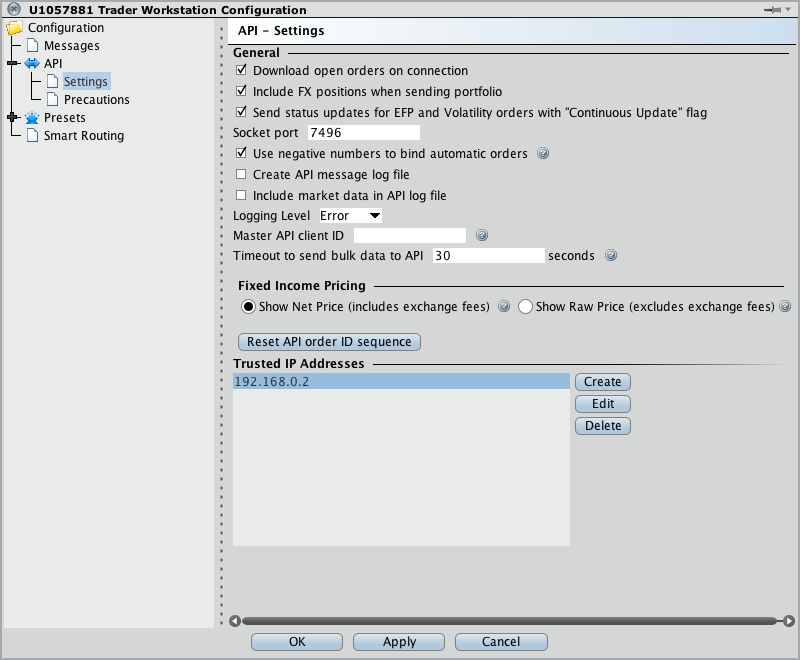
Task: Click the round close icon in title bar
Action: pyautogui.click(x=14, y=9)
